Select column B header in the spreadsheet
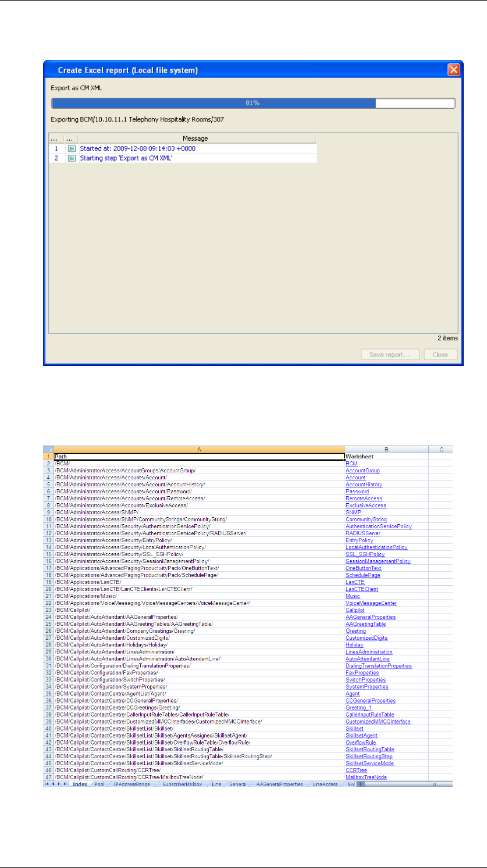This screenshot has height=868, width=487. [386, 449]
